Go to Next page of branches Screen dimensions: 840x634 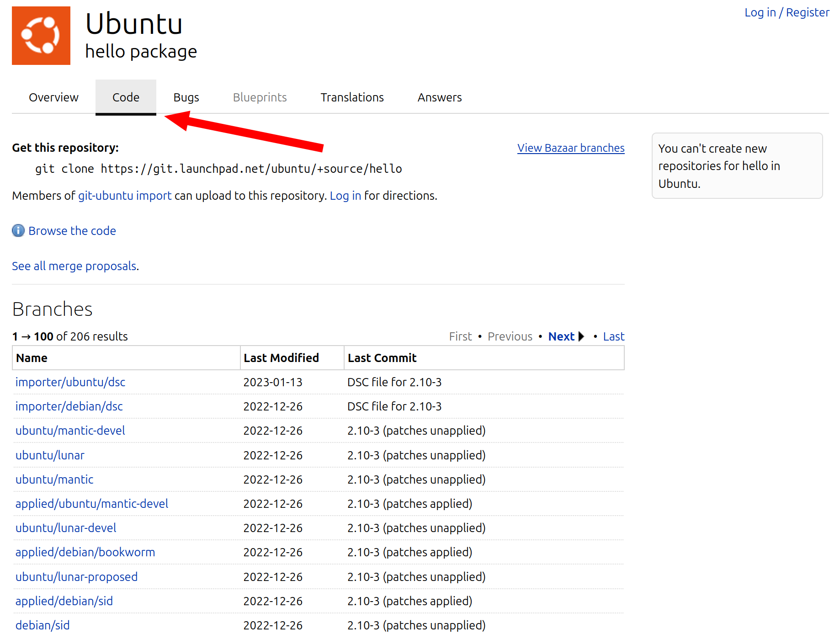click(561, 336)
